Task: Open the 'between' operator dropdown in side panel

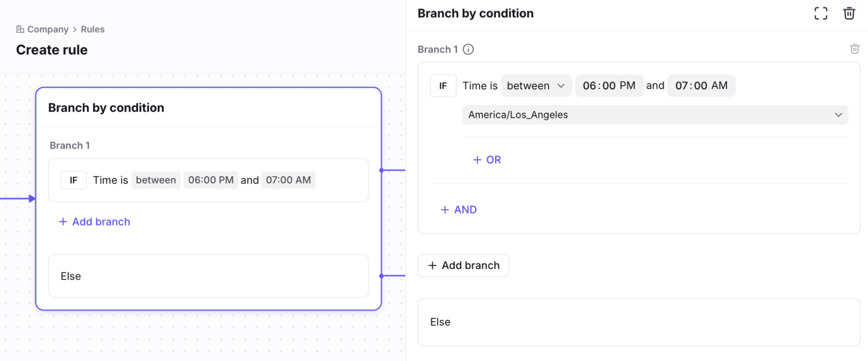Action: 535,86
